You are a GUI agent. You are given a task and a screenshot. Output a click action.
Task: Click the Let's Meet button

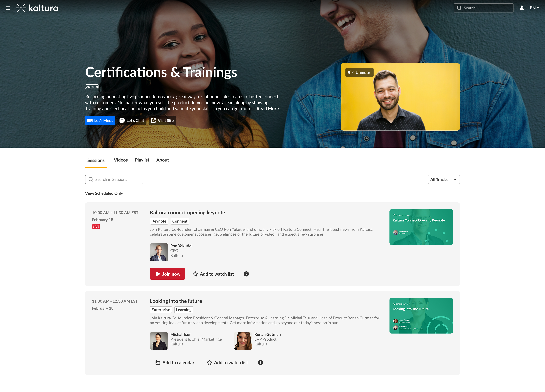pos(100,120)
